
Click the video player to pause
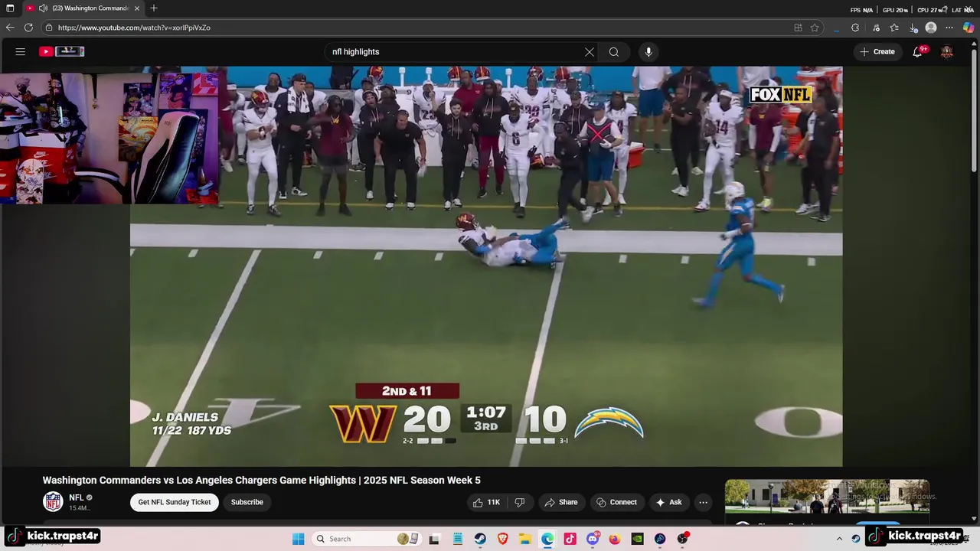click(486, 266)
